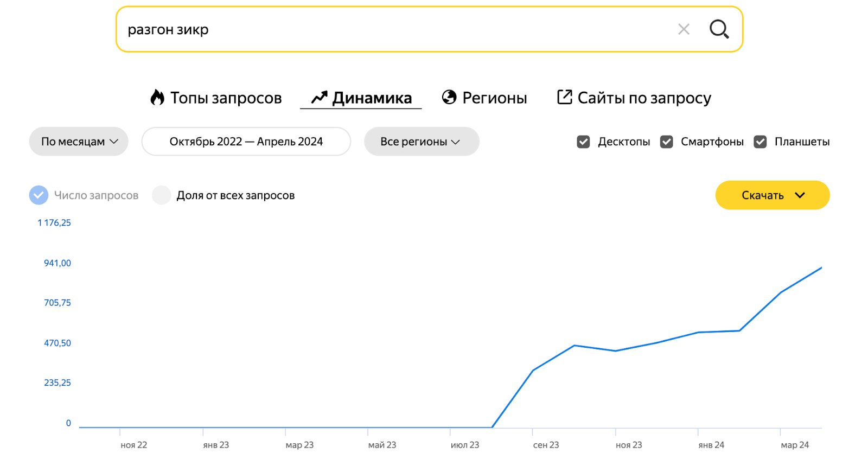Click the search field with разгон зикр

(380, 30)
